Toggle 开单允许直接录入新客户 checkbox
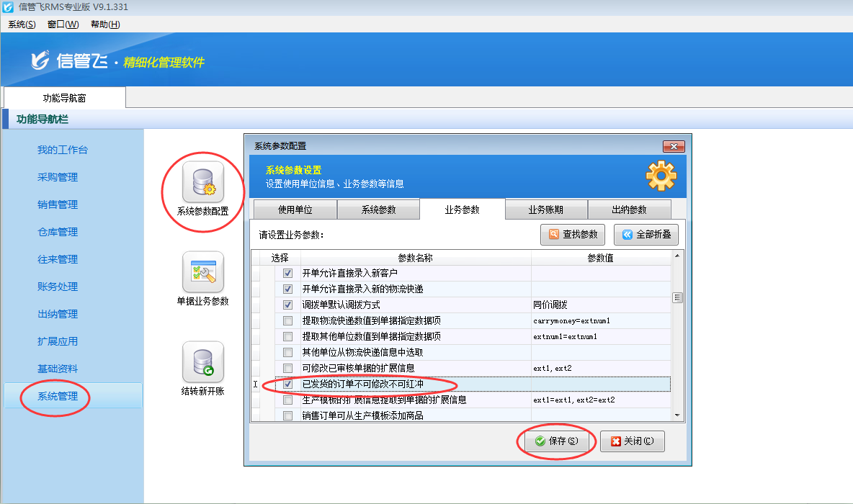Image resolution: width=853 pixels, height=504 pixels. coord(288,274)
